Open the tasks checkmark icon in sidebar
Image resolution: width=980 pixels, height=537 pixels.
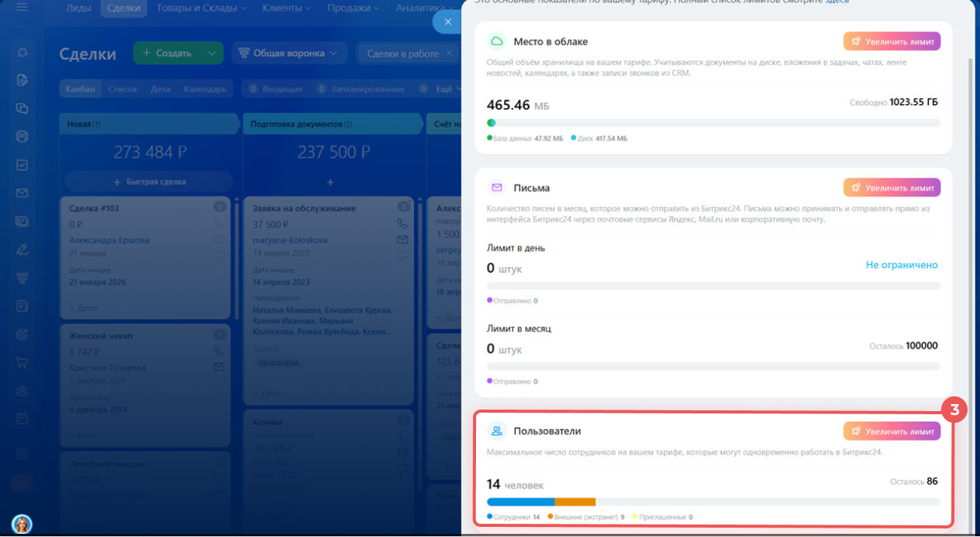[x=23, y=165]
